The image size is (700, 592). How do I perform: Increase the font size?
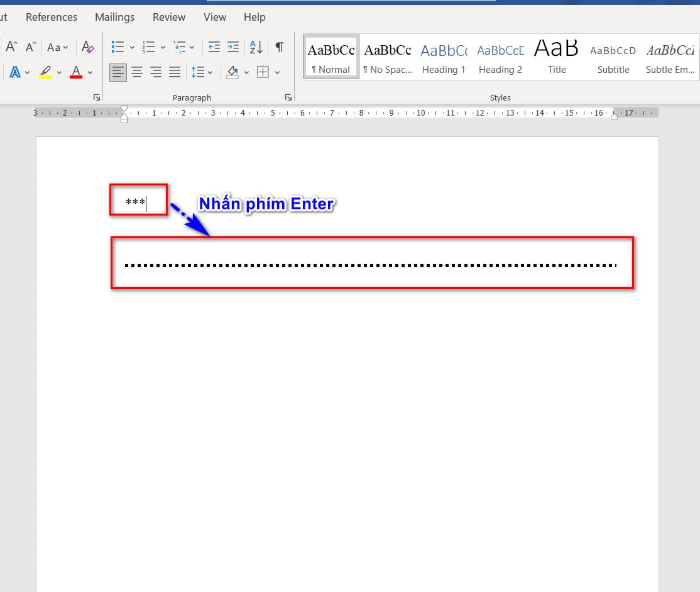12,47
